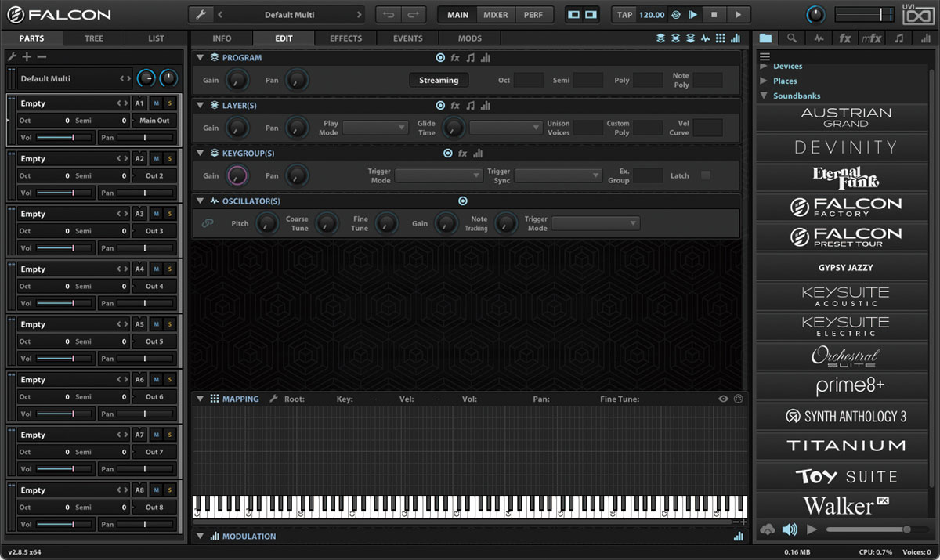Collapse the LAYER(S) section triangle
Image resolution: width=940 pixels, height=560 pixels.
[x=201, y=106]
